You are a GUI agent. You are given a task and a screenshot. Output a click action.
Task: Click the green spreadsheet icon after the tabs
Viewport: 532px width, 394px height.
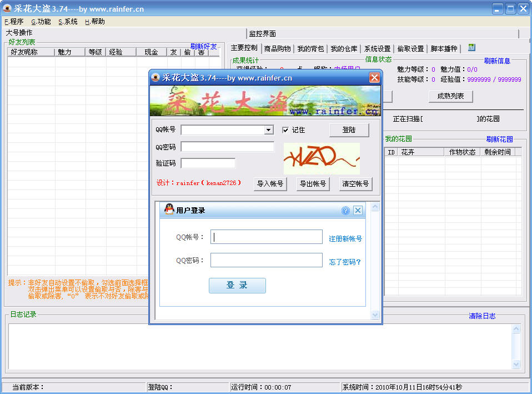click(471, 48)
